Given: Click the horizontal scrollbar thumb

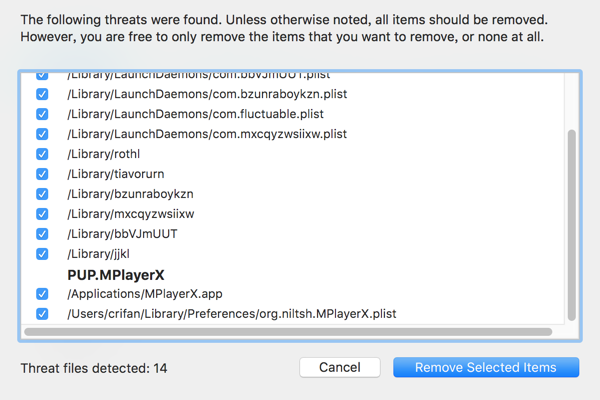Looking at the screenshot, I should (x=290, y=330).
